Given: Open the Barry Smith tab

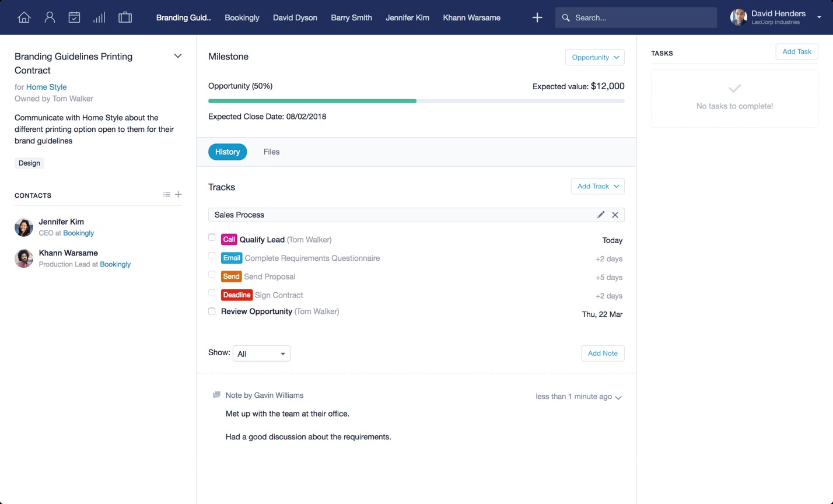Looking at the screenshot, I should pyautogui.click(x=351, y=17).
